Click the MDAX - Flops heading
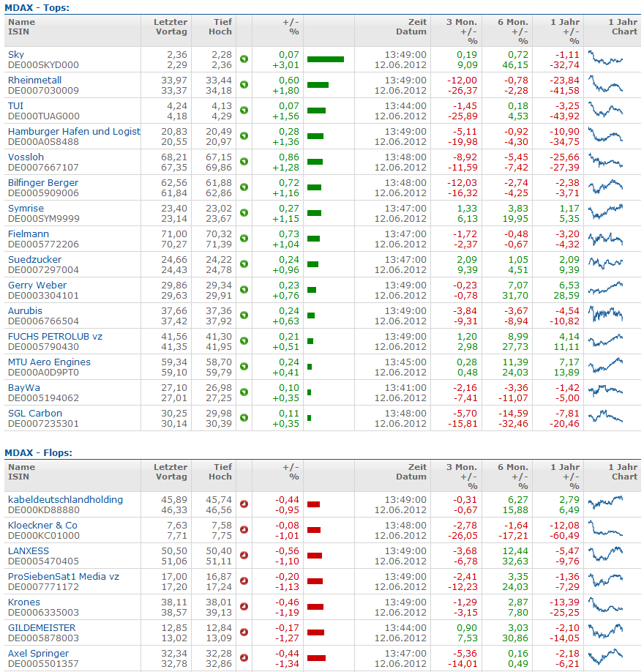The height and width of the screenshot is (672, 644). coord(38,452)
